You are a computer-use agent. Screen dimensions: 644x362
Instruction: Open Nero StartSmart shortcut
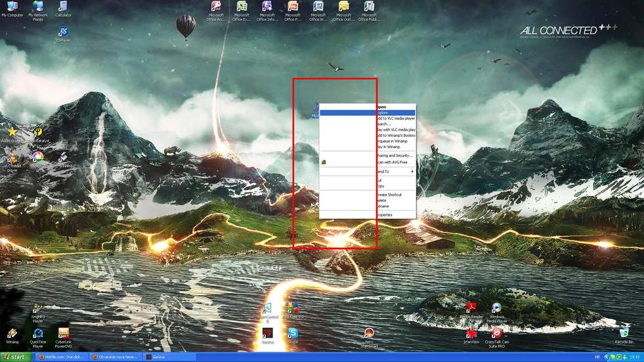369,338
